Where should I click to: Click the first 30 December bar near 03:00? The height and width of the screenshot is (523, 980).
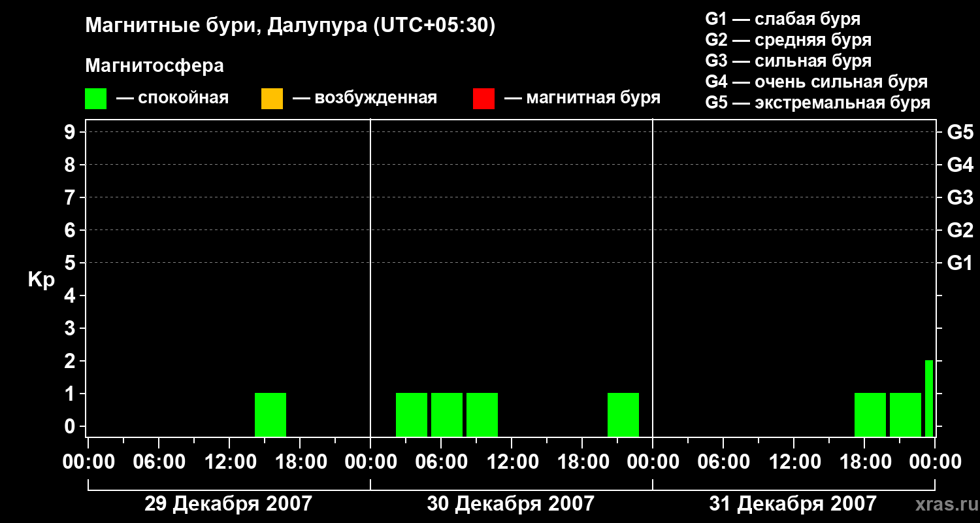(412, 414)
